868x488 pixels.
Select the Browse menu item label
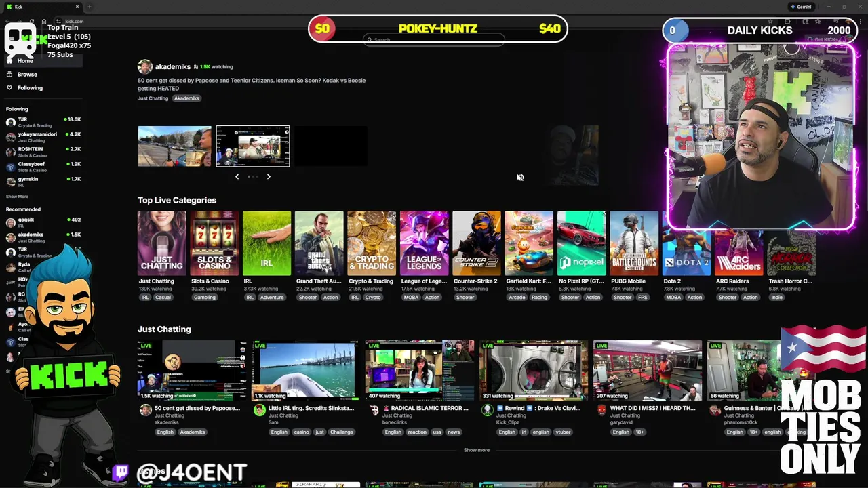[27, 75]
